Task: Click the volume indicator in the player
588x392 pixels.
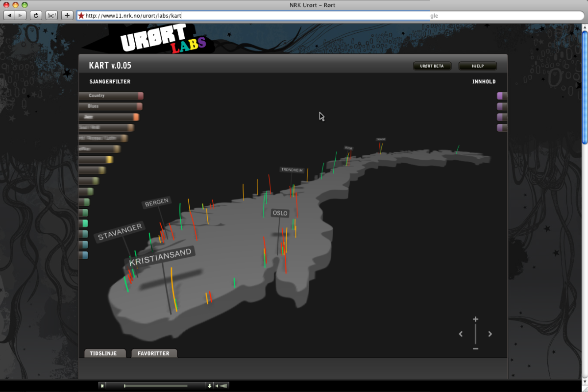Action: (x=221, y=386)
